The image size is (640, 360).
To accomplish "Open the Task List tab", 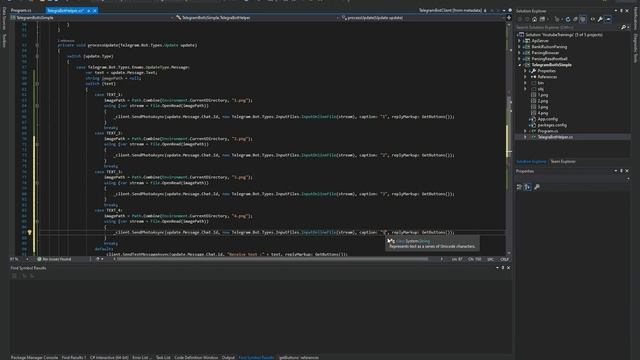I will click(163, 358).
